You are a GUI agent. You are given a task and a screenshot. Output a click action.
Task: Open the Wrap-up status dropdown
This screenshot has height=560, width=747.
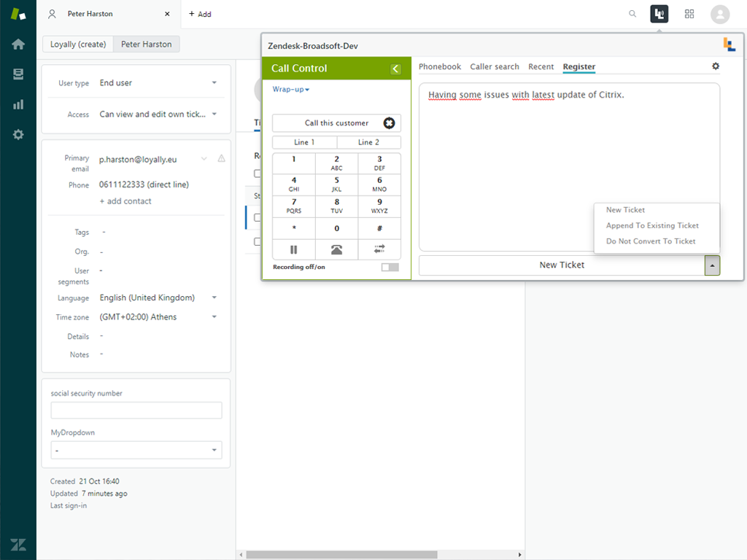click(291, 90)
